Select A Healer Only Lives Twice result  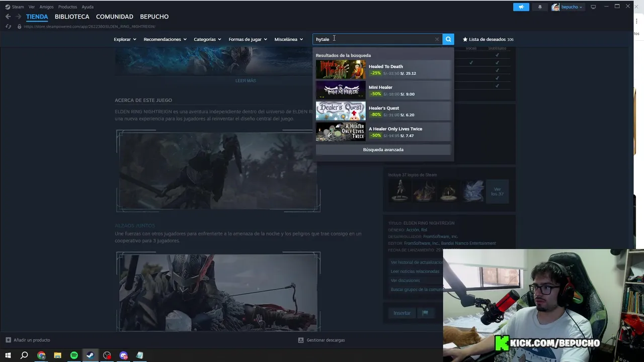[383, 132]
